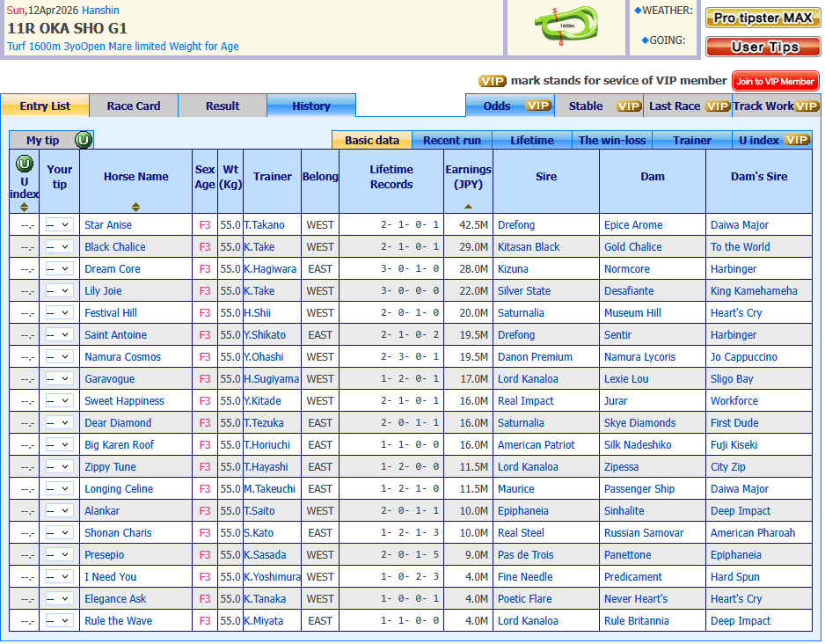The image size is (825, 644).
Task: Click VIP badge on Odds tab
Action: (537, 106)
